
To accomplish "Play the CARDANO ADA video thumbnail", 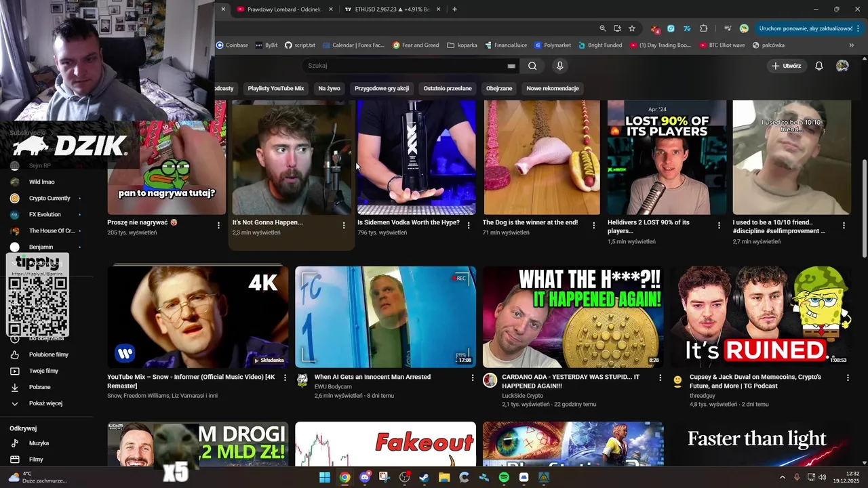I will (573, 317).
